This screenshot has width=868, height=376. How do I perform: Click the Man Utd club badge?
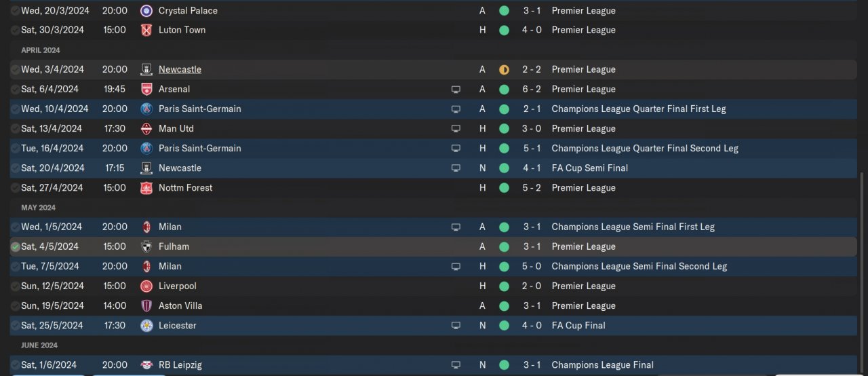click(146, 128)
